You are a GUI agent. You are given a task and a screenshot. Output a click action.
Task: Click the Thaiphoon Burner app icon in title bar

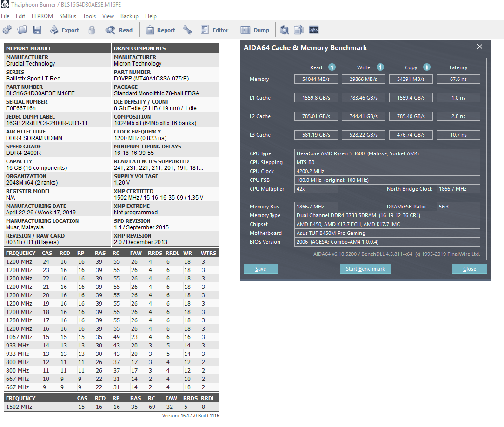coord(5,5)
